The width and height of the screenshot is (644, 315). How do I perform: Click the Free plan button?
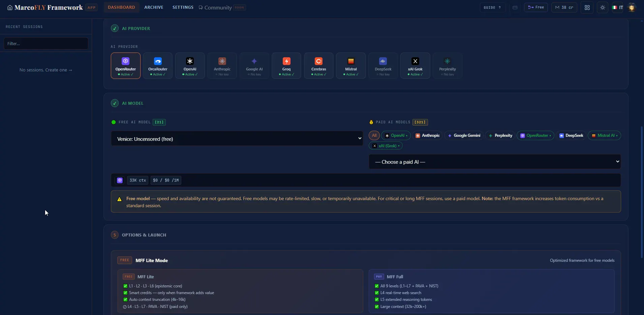click(x=536, y=7)
